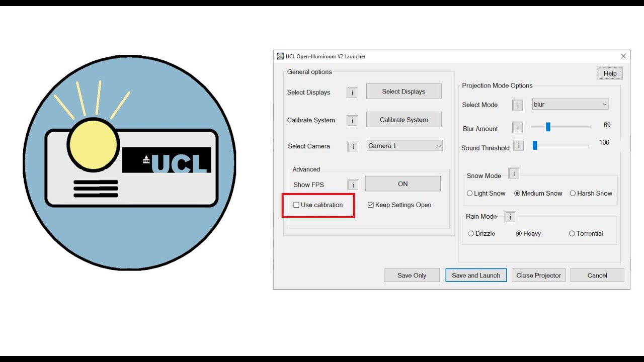Click the Projection Mode Options heading
The width and height of the screenshot is (644, 362).
tap(497, 85)
